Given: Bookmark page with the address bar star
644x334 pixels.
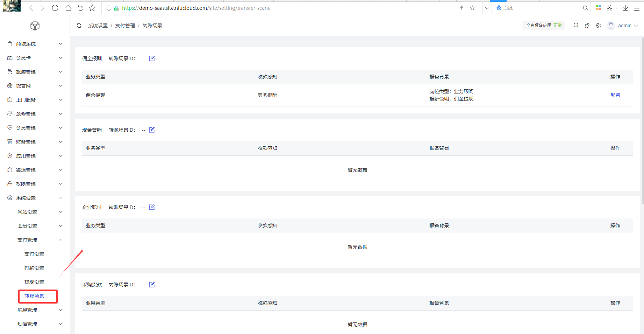Looking at the screenshot, I should point(472,8).
